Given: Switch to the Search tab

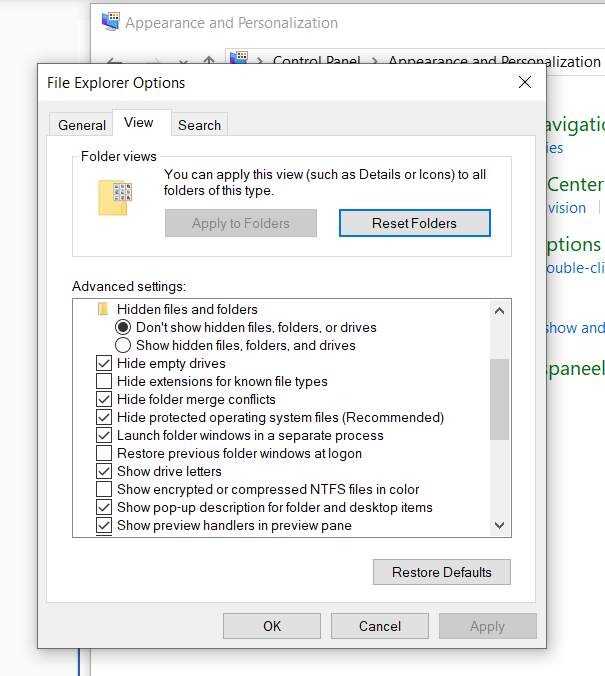Looking at the screenshot, I should (199, 125).
